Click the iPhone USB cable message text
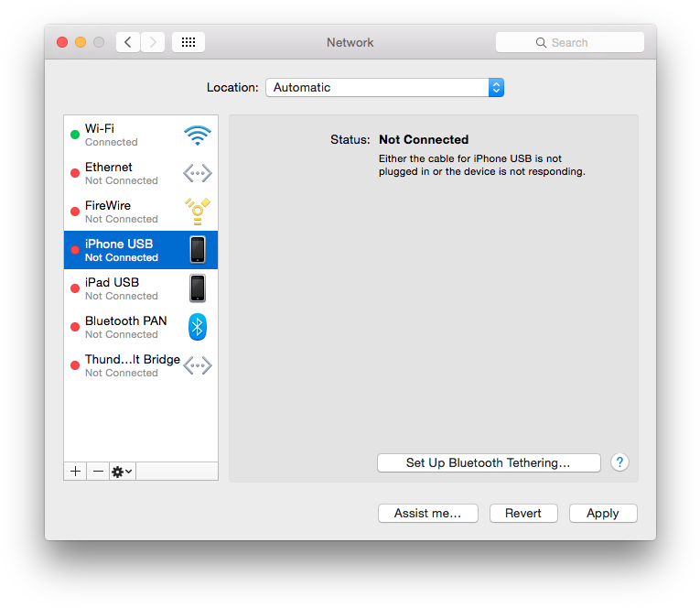The image size is (700, 608). [x=481, y=165]
